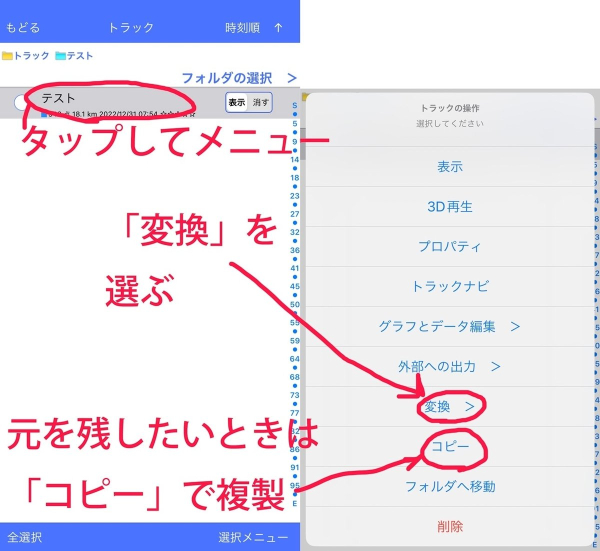This screenshot has height=551, width=600.
Task: Choose 表示 in the track operations menu
Action: (x=449, y=167)
